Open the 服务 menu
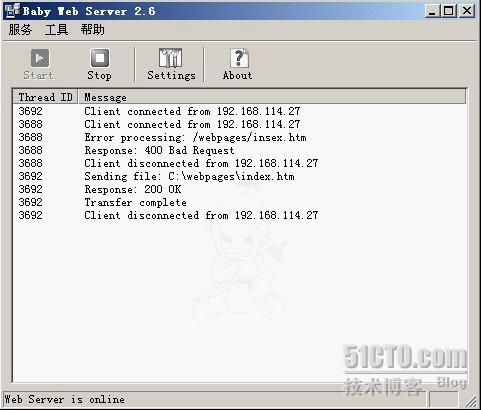 (x=20, y=30)
